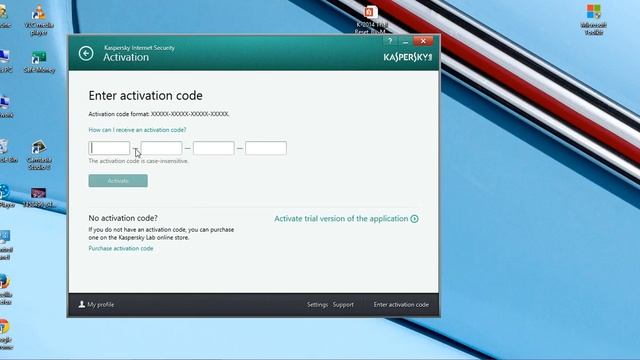Image resolution: width=640 pixels, height=360 pixels.
Task: Open Settings in the bottom bar
Action: (317, 304)
